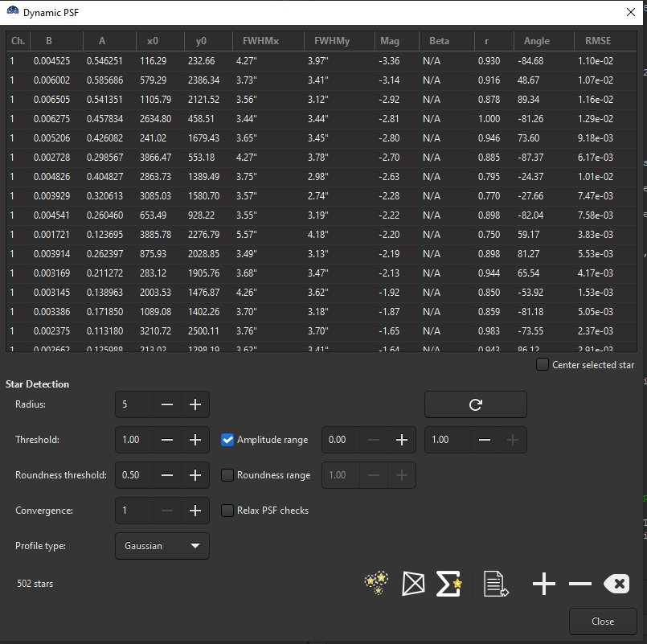Clear all stars with the backspace icon
647x644 pixels.
(616, 584)
